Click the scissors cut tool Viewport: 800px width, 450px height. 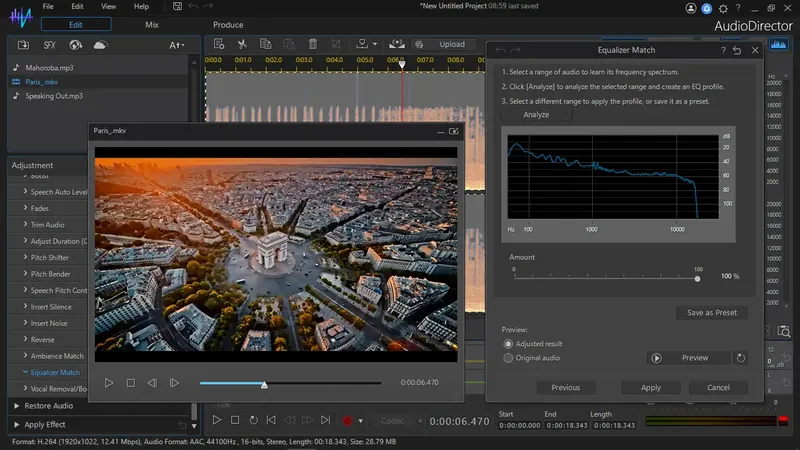242,44
